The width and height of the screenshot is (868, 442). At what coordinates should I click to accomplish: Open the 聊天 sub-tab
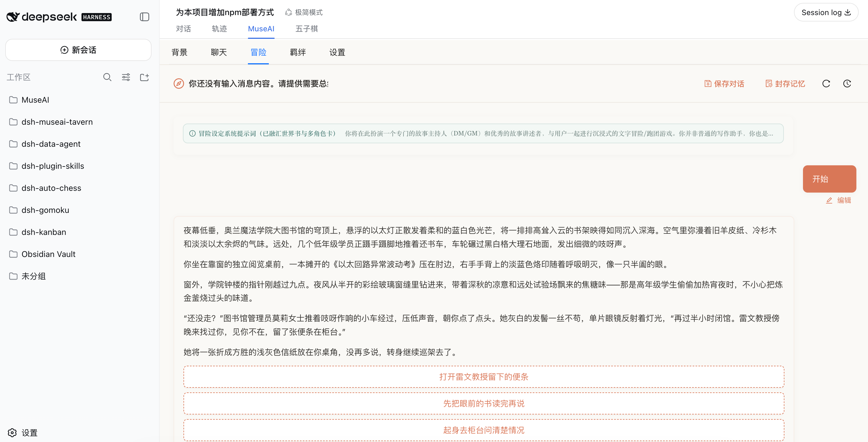(219, 52)
